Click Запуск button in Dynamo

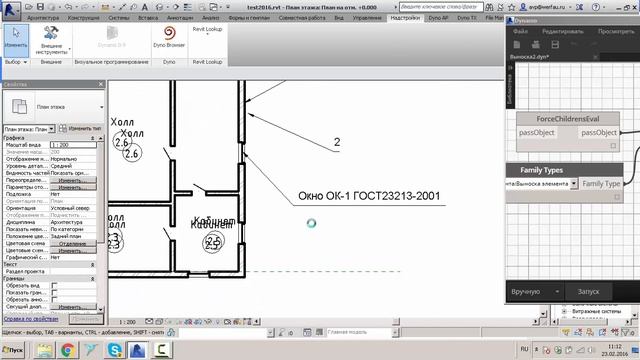(588, 292)
